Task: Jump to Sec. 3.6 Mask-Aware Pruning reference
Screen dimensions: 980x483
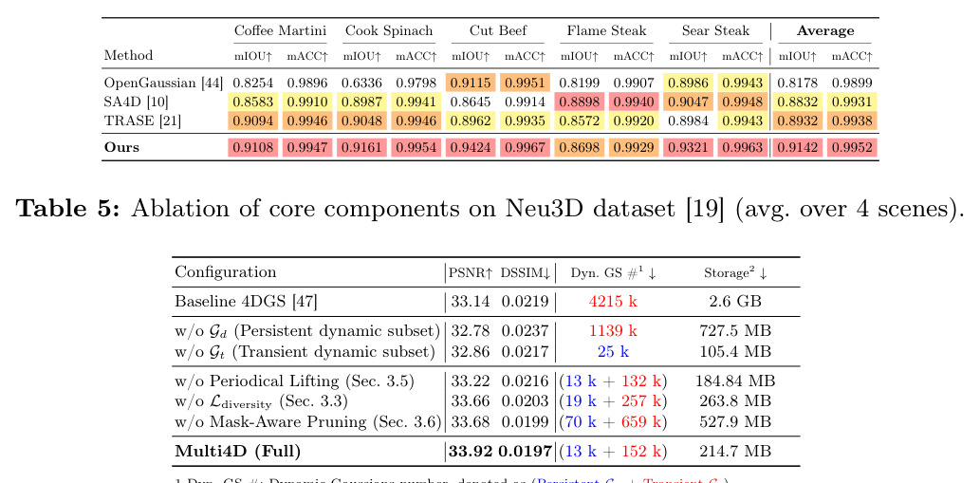Action: (x=407, y=421)
